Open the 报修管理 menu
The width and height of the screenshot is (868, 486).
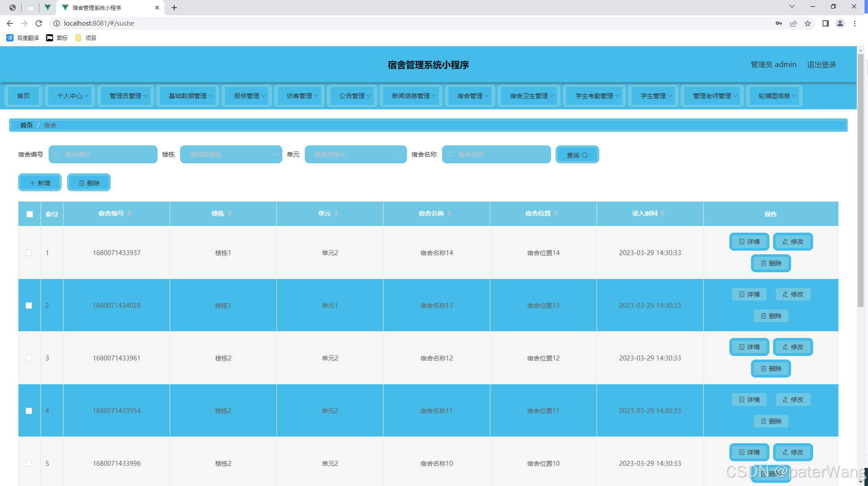[247, 96]
